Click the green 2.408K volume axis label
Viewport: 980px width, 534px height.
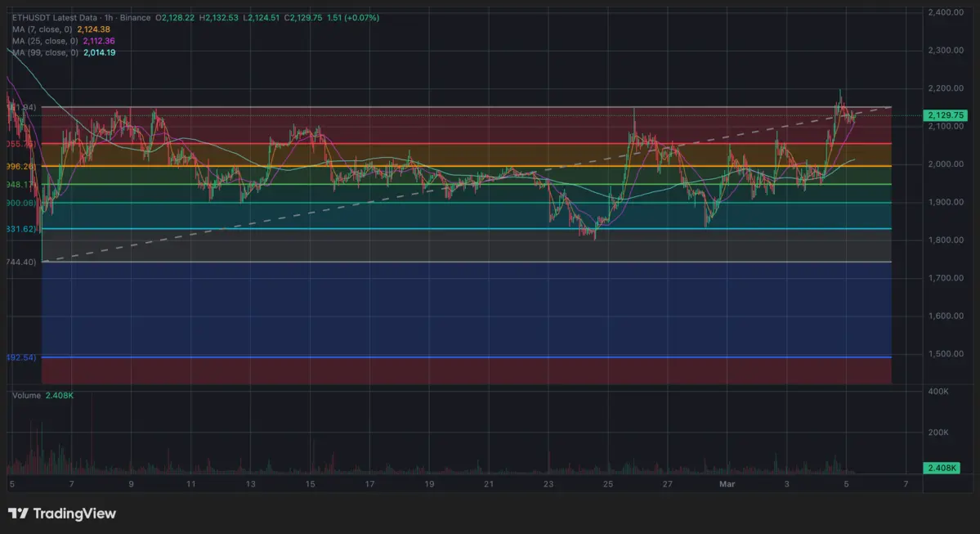[942, 468]
